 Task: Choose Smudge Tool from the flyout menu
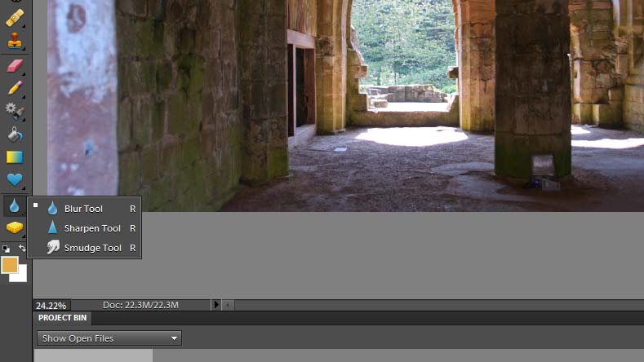point(92,248)
